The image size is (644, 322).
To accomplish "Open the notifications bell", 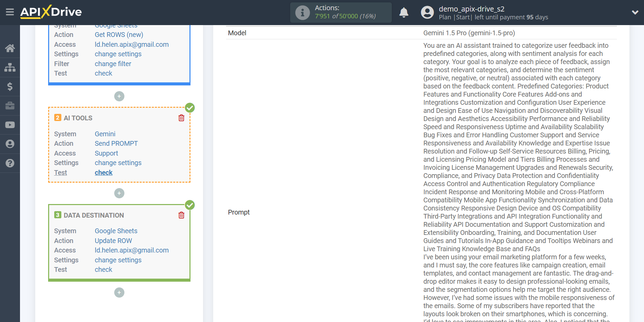I will point(404,13).
